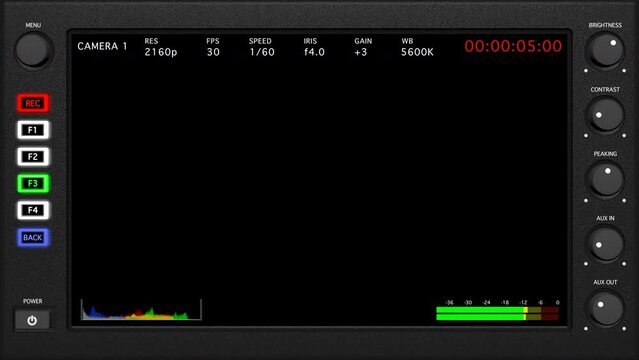
Task: Click the RGB histogram display
Action: pyautogui.click(x=141, y=309)
